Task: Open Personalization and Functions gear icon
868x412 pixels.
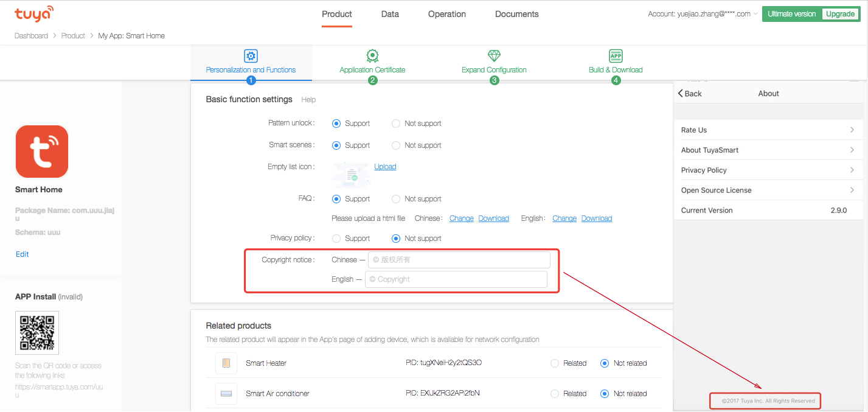Action: [251, 56]
